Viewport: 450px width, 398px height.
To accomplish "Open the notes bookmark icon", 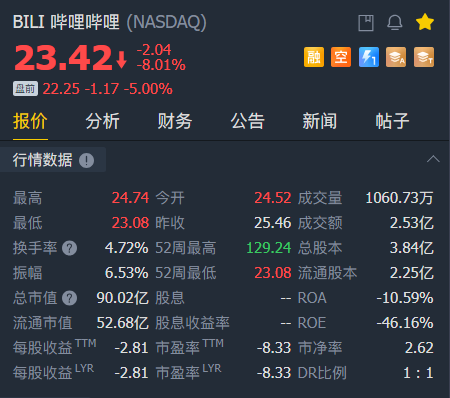I will tap(366, 23).
